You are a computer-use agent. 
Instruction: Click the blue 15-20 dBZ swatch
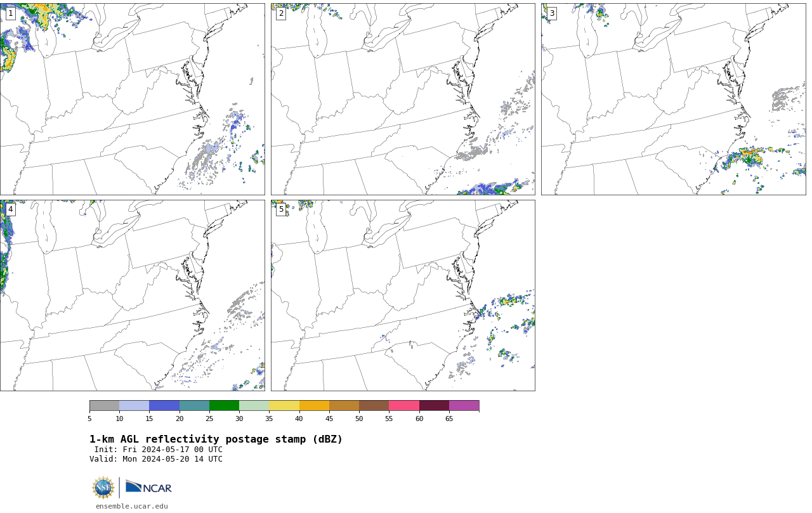(x=164, y=406)
